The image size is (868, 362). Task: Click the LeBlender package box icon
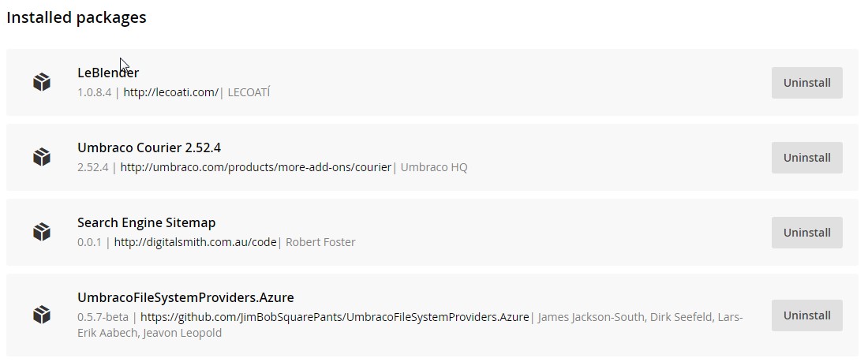(42, 83)
